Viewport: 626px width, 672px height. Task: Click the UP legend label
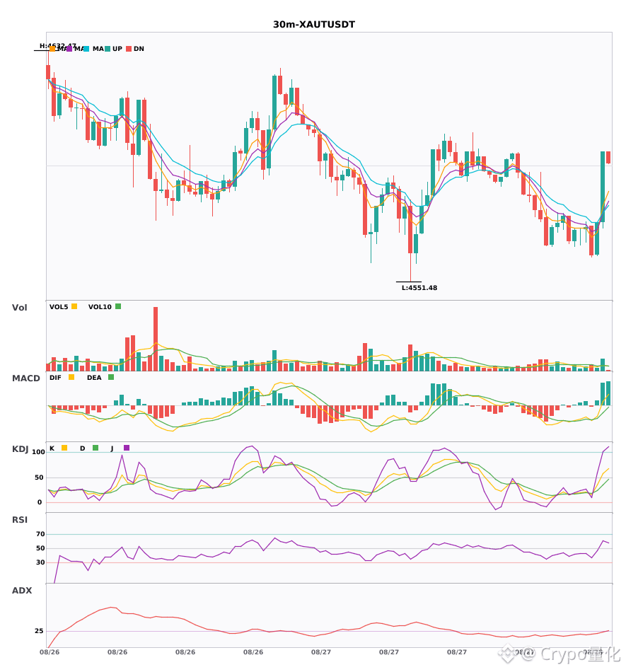point(117,49)
